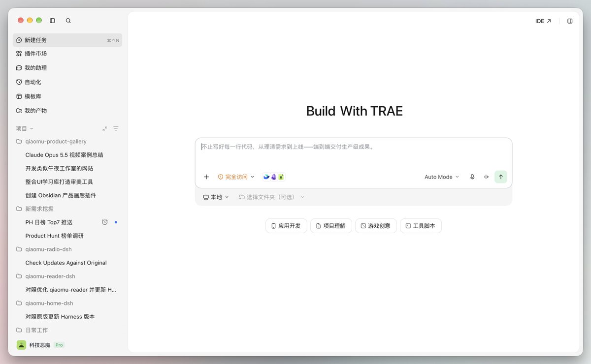Send the prompt with the arrow button
The width and height of the screenshot is (591, 364).
[501, 177]
